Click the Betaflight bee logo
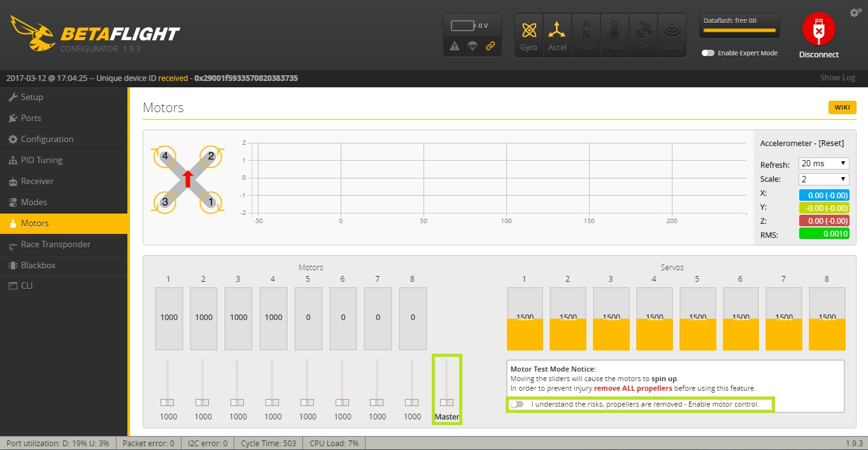This screenshot has width=868, height=450. [32, 34]
